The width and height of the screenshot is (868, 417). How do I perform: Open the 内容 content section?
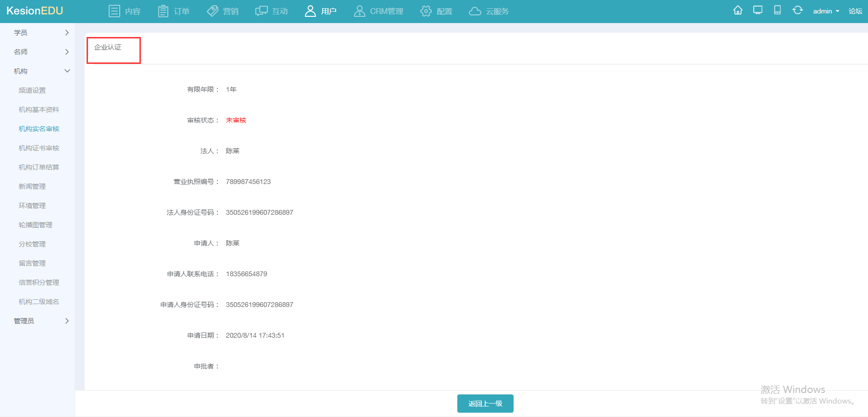point(125,11)
